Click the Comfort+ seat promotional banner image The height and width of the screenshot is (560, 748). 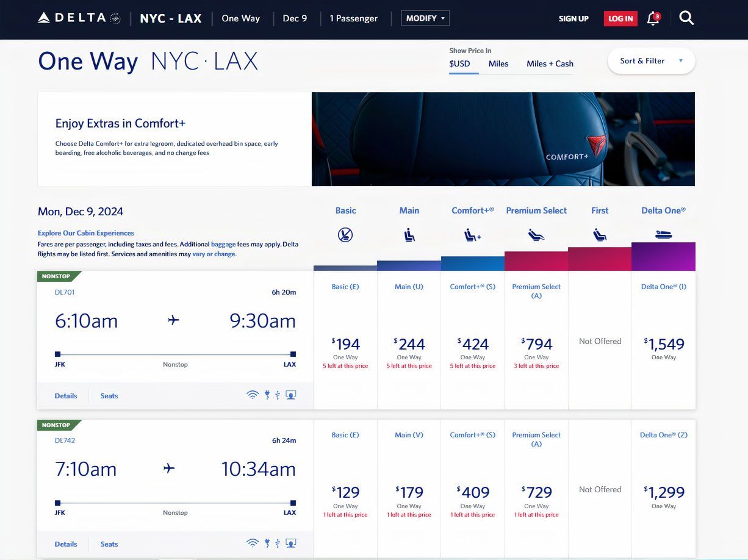(x=503, y=139)
